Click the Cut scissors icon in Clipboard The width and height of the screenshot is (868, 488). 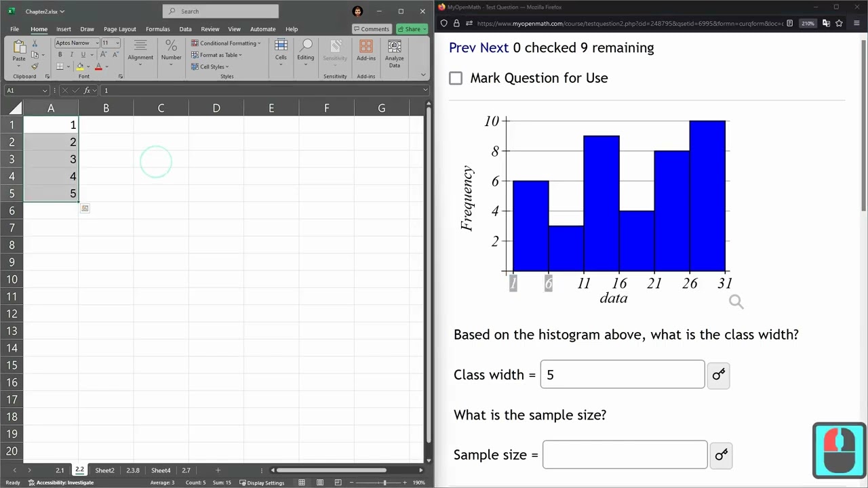coord(35,43)
